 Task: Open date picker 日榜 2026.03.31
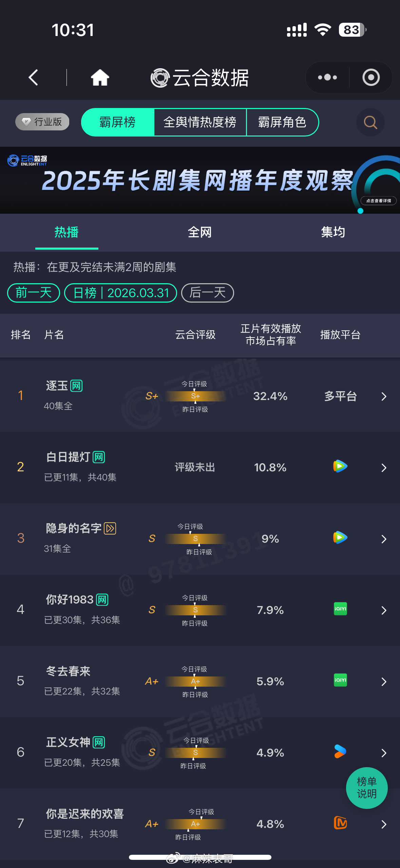[x=121, y=293]
